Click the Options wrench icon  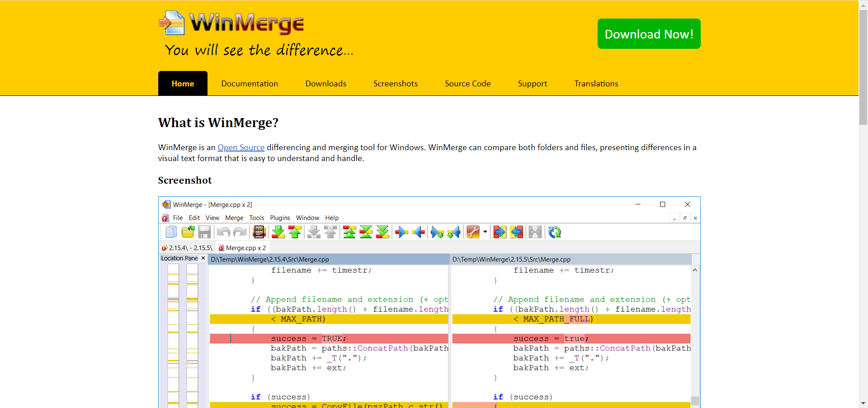click(473, 232)
